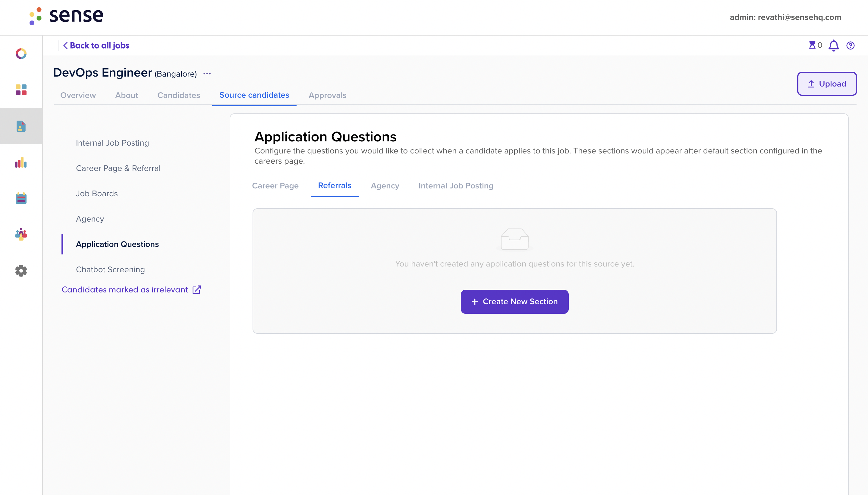The width and height of the screenshot is (868, 495).
Task: Click the empty inbox tray illustration
Action: coord(514,239)
